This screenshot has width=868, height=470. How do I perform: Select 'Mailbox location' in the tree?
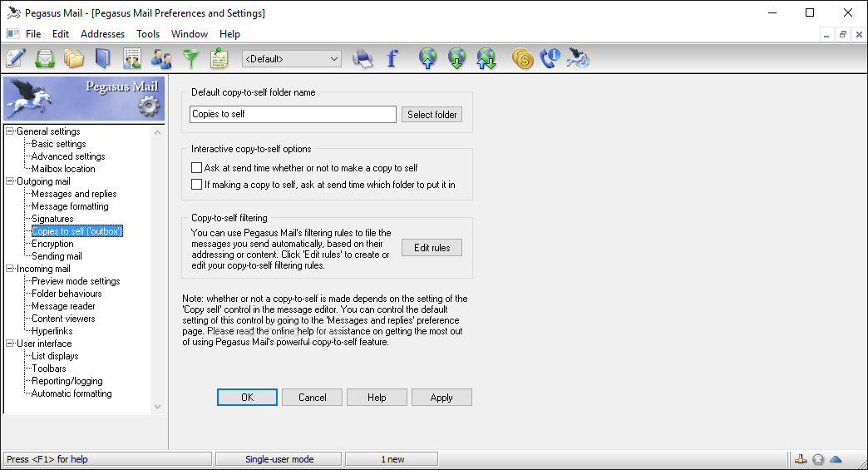(63, 169)
